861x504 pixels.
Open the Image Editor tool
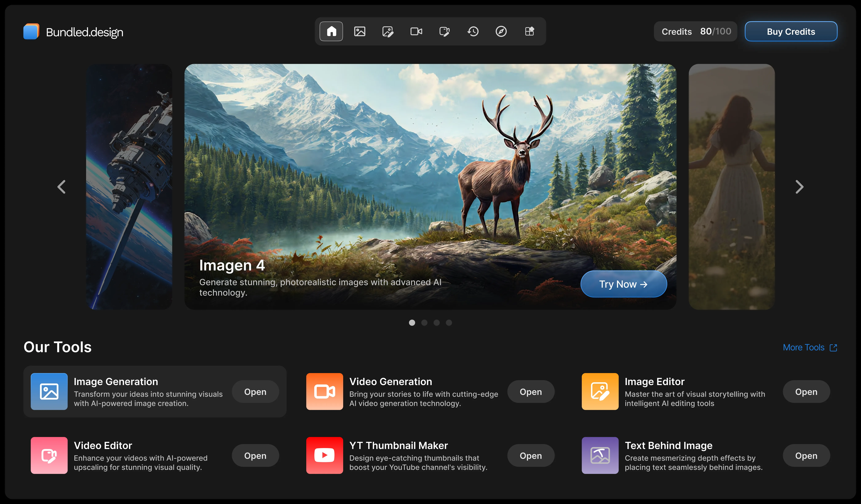click(806, 392)
